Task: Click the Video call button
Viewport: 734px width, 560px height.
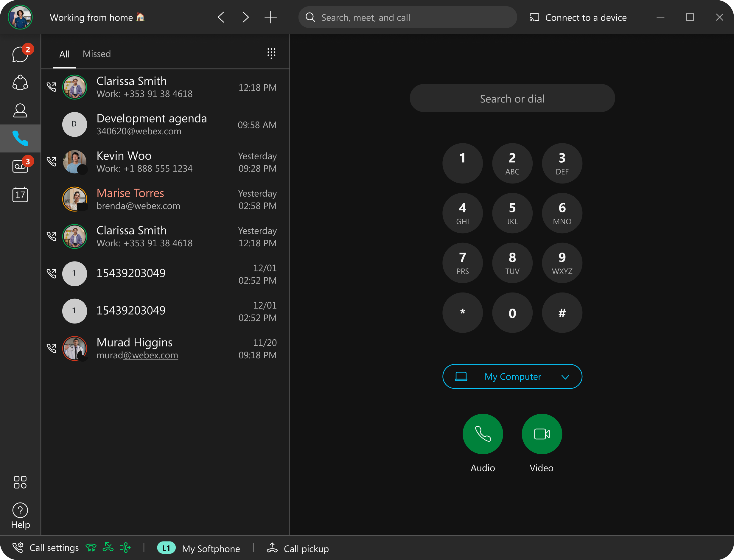Action: tap(540, 433)
